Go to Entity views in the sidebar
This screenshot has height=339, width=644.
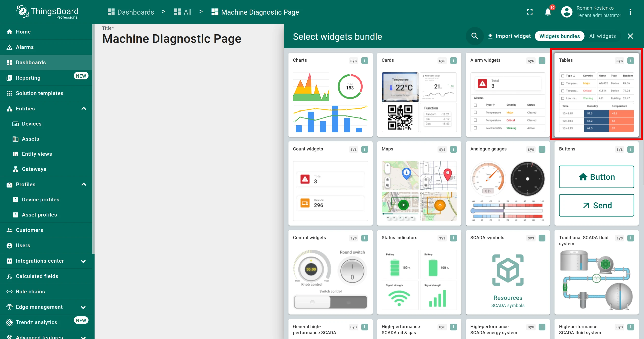(x=46, y=154)
